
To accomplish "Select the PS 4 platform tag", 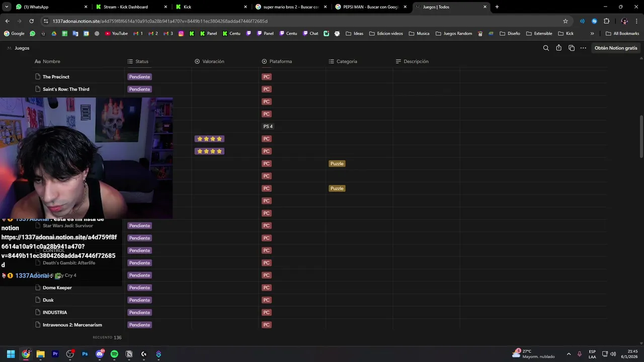I will click(x=268, y=127).
